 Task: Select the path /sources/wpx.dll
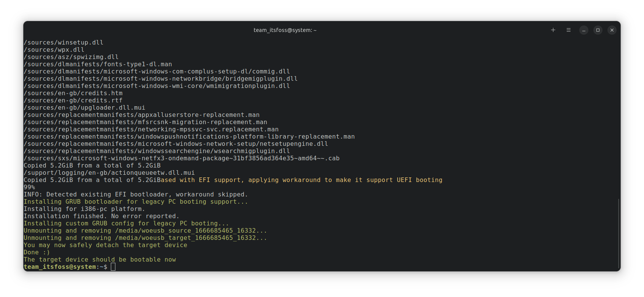(x=54, y=49)
